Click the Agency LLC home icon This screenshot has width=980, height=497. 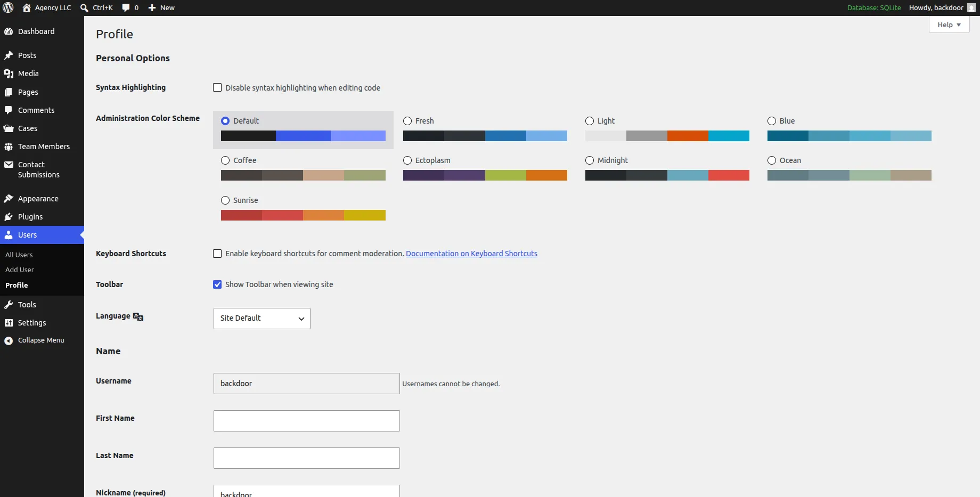27,7
